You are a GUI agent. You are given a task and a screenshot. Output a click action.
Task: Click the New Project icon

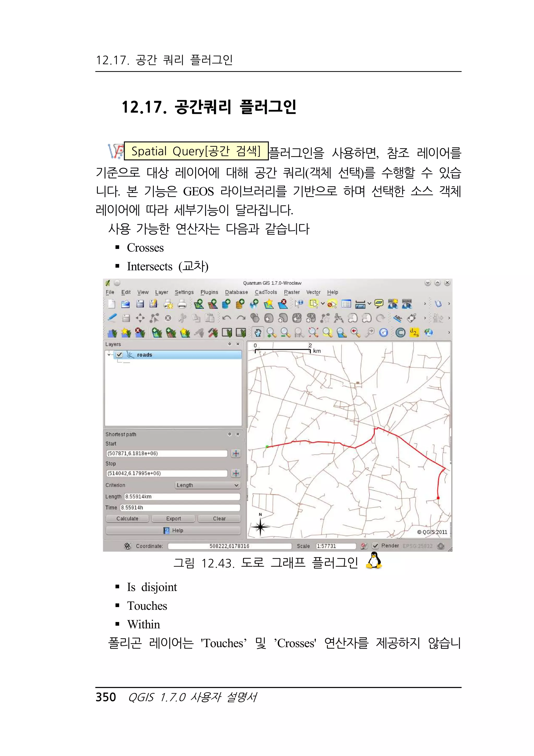(112, 304)
